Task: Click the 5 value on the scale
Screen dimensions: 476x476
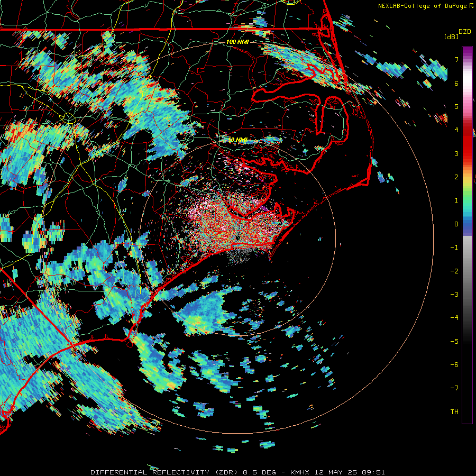Action: [456, 106]
